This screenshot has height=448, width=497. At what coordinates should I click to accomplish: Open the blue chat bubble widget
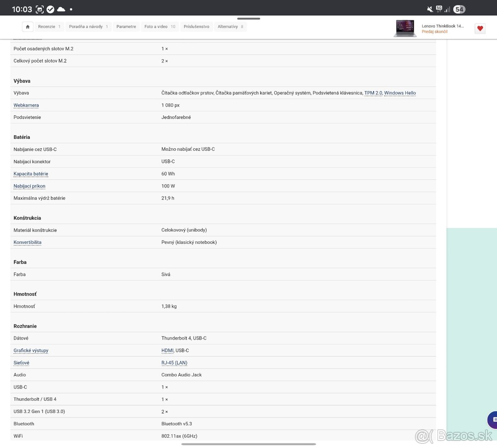point(492,419)
